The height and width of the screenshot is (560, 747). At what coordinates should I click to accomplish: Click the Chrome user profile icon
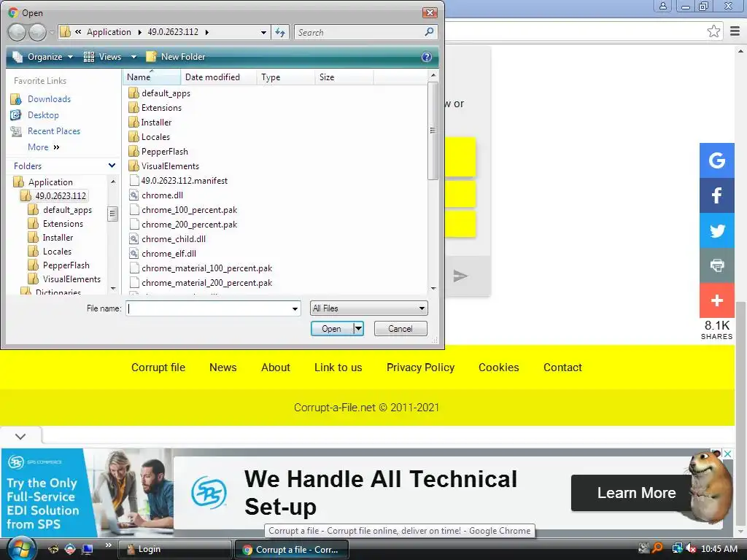tap(662, 6)
